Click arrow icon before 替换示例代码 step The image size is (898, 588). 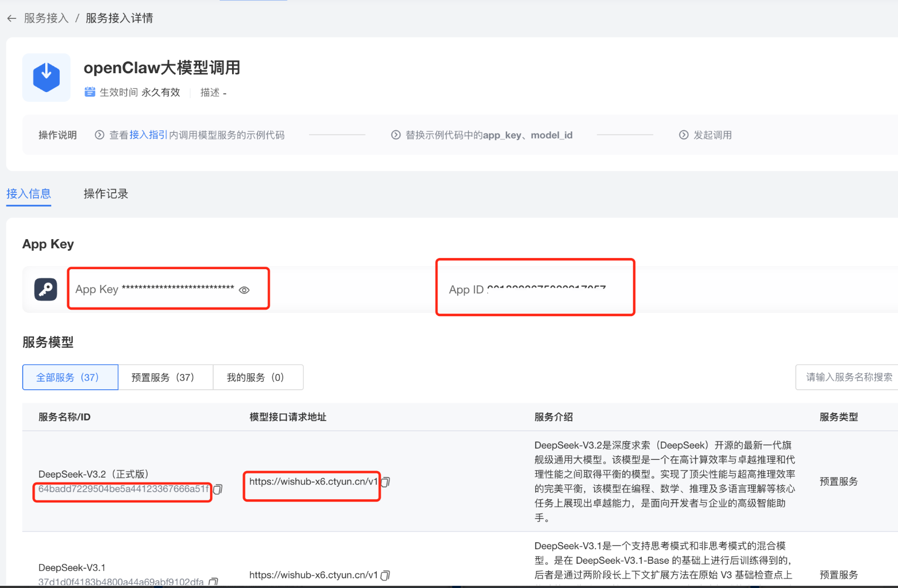pyautogui.click(x=396, y=135)
